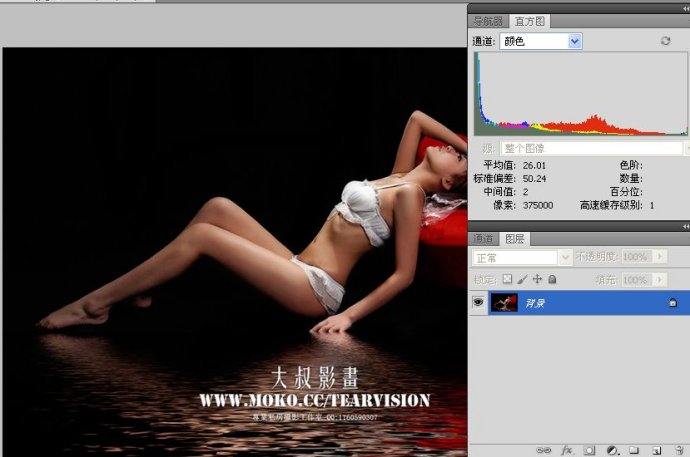Refresh histogram with uncached refresh icon

665,41
